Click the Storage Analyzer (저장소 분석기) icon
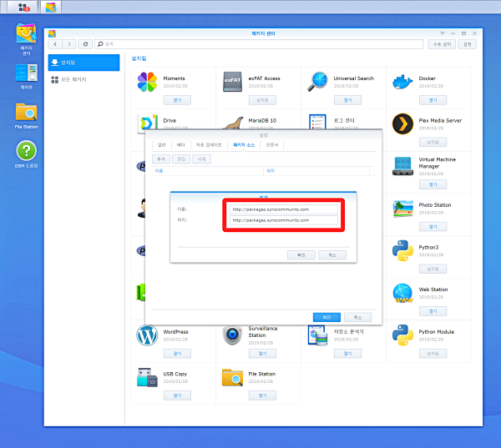 317,335
